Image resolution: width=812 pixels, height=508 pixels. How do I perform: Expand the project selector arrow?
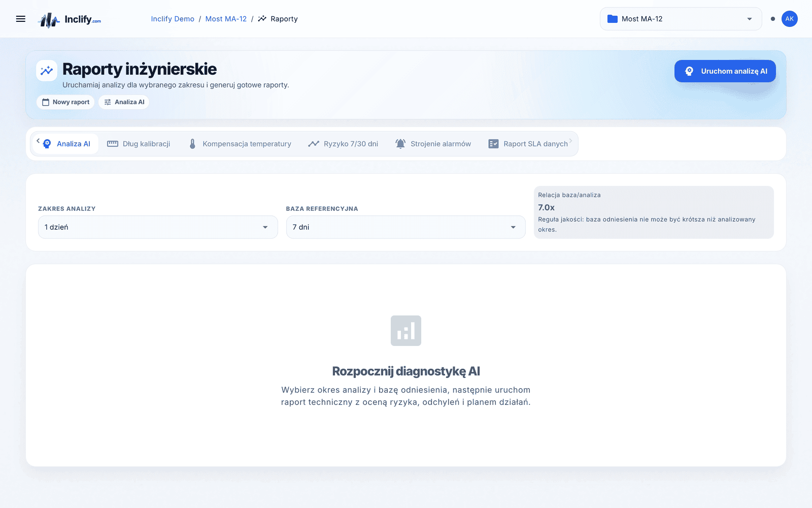750,19
